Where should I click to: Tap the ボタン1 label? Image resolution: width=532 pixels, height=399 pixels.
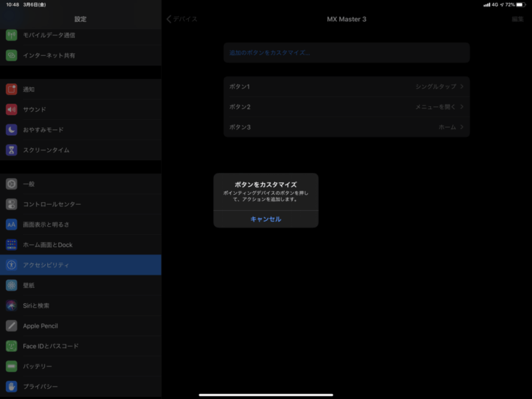[x=239, y=86]
